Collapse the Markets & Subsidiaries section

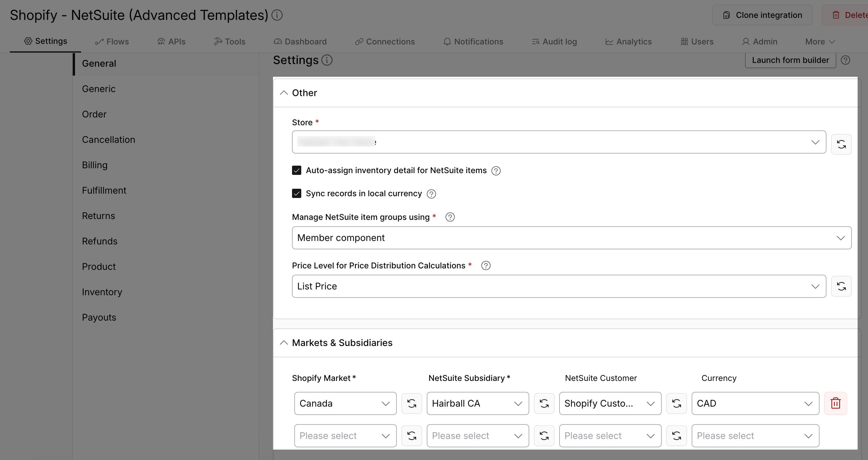284,343
